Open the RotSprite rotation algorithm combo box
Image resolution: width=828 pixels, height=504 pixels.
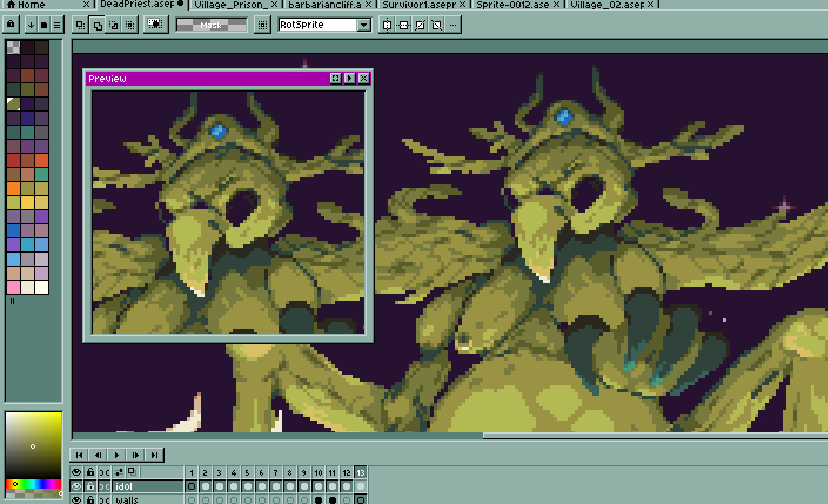(318, 25)
